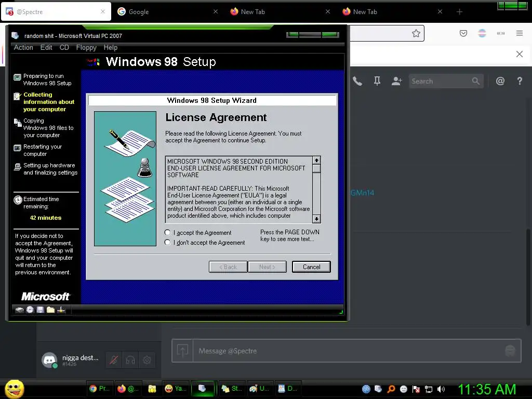Click the volume speaker tray icon
The width and height of the screenshot is (532, 399).
pos(441,389)
